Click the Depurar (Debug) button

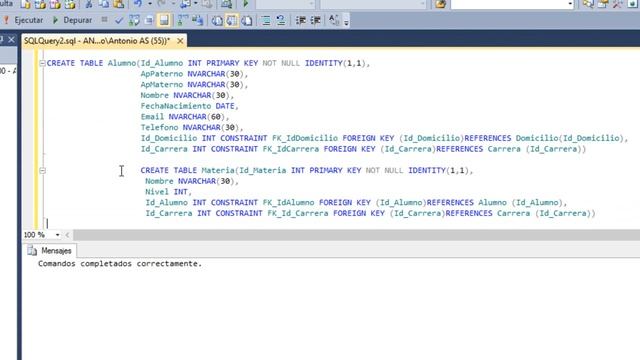(x=72, y=20)
